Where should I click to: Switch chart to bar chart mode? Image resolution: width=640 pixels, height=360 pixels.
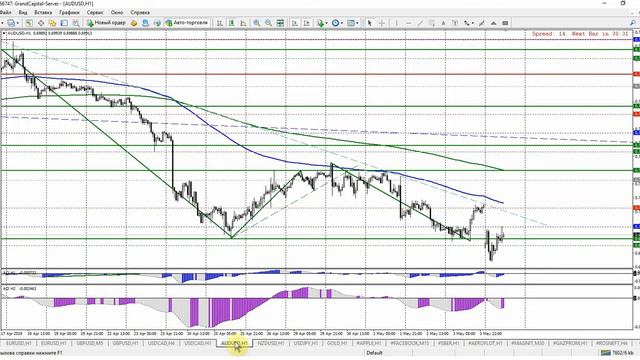click(219, 23)
